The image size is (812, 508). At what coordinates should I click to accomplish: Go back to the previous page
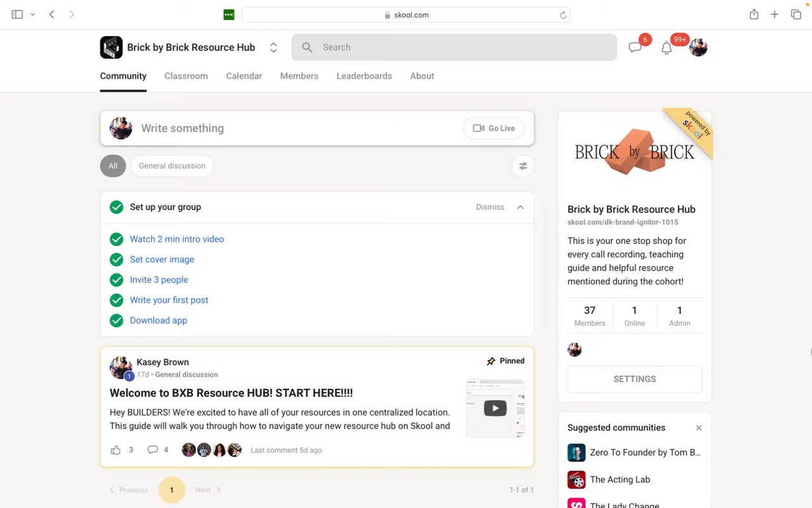[x=52, y=15]
